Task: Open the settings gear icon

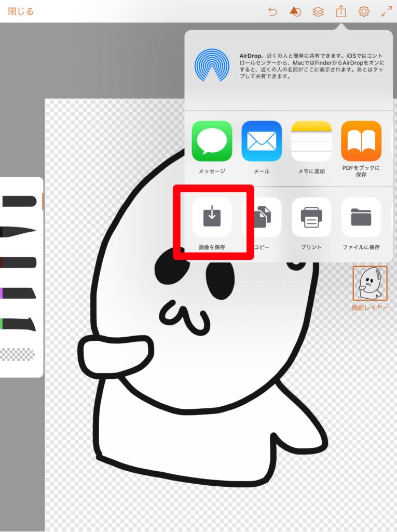Action: (364, 11)
